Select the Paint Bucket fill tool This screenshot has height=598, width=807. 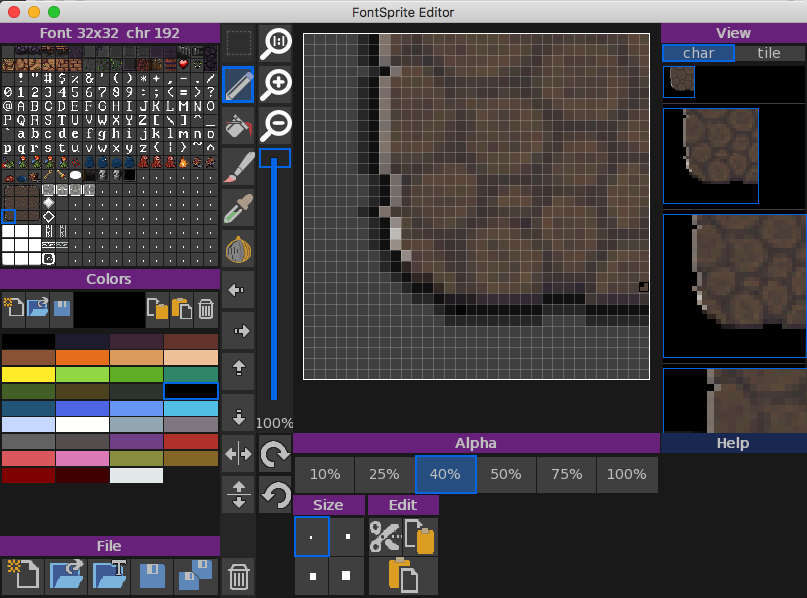point(238,127)
